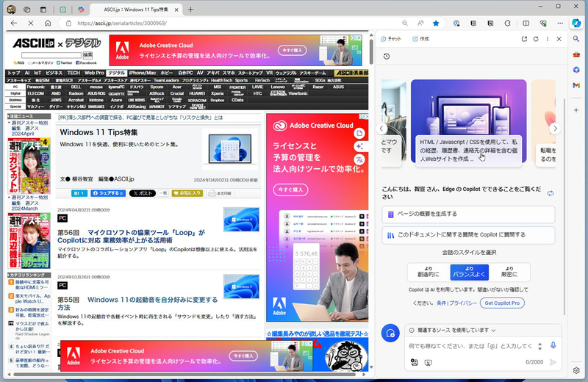Click the お気に入り button on article
The width and height of the screenshot is (588, 382).
pos(187,193)
